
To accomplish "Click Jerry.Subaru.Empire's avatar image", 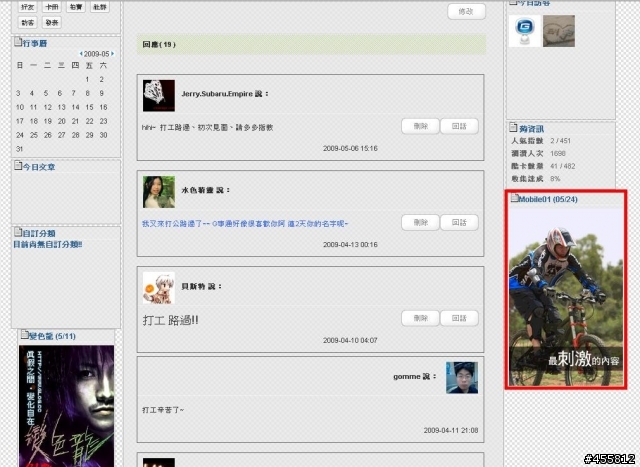I will pos(159,96).
